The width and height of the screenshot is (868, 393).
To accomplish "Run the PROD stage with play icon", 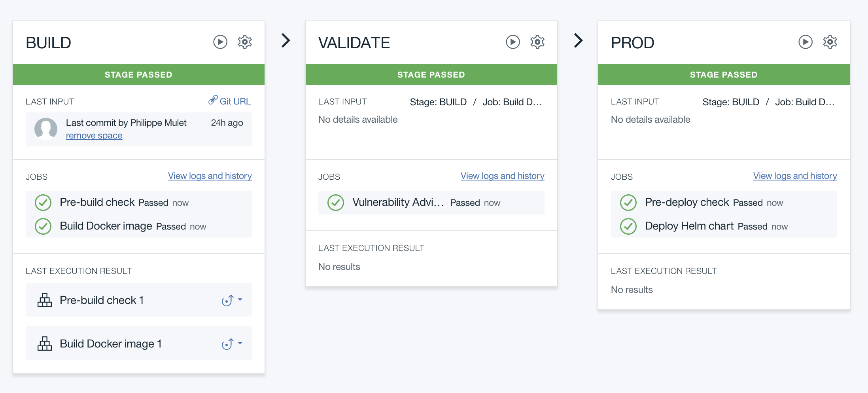I will [806, 42].
